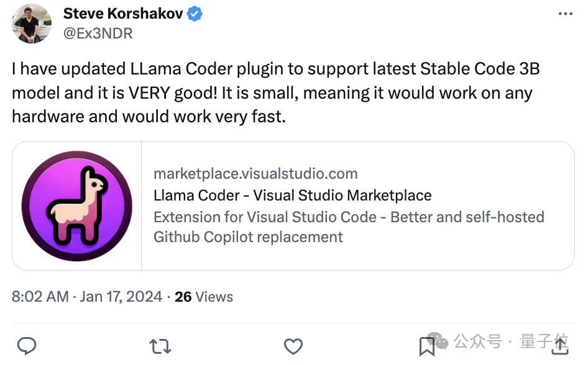Image resolution: width=588 pixels, height=365 pixels.
Task: Click the reply speech bubble icon
Action: pos(26,346)
